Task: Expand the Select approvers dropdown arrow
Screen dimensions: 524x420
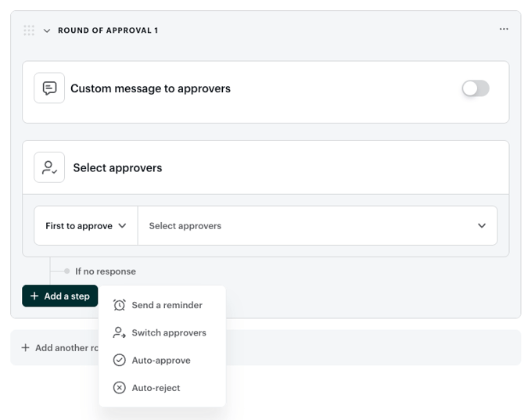Action: [x=482, y=225]
